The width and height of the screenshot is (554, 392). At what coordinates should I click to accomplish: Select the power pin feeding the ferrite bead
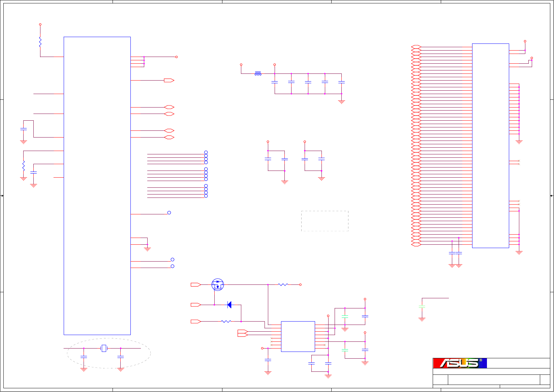(x=241, y=64)
